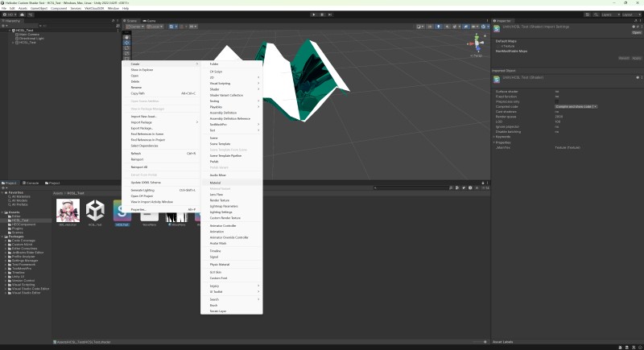Select Main Camera in Hierarchy

29,35
